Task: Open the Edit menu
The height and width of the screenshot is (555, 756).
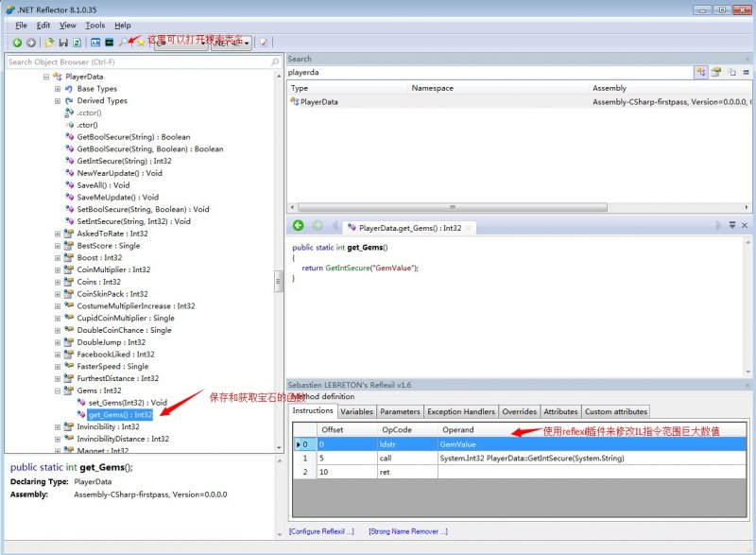Action: coord(43,26)
